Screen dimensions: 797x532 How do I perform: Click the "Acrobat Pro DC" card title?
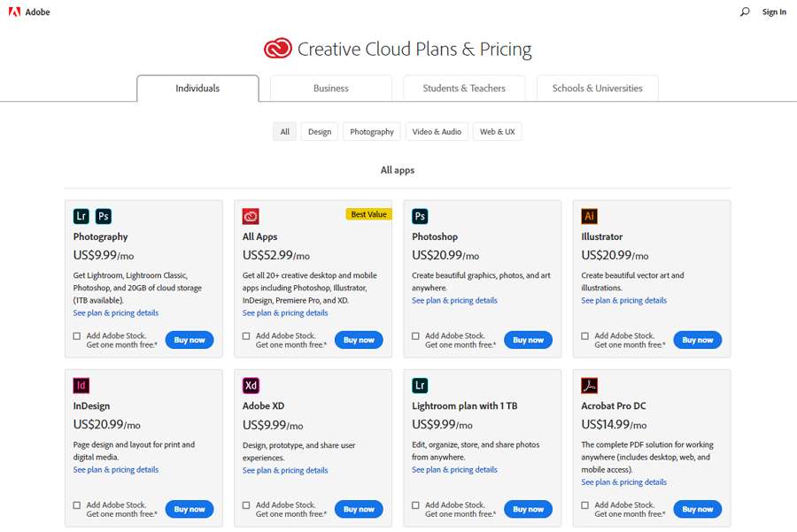pos(614,406)
